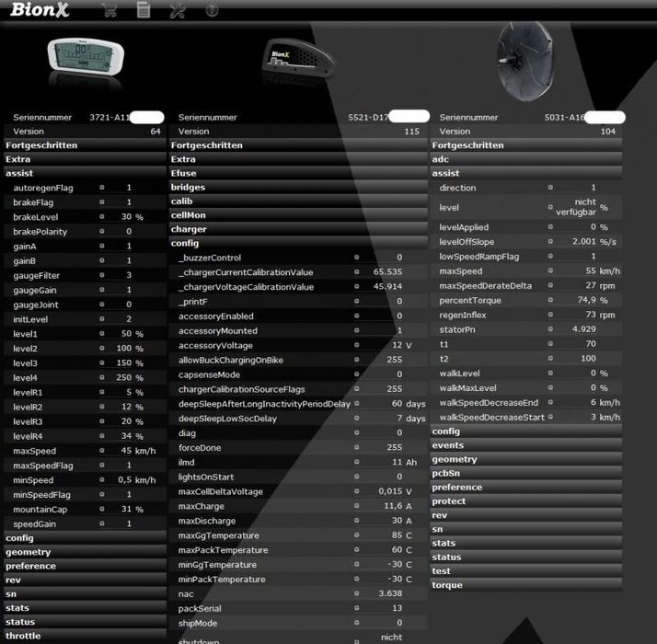This screenshot has height=644, width=657.
Task: Click the BionX logo
Action: click(40, 9)
